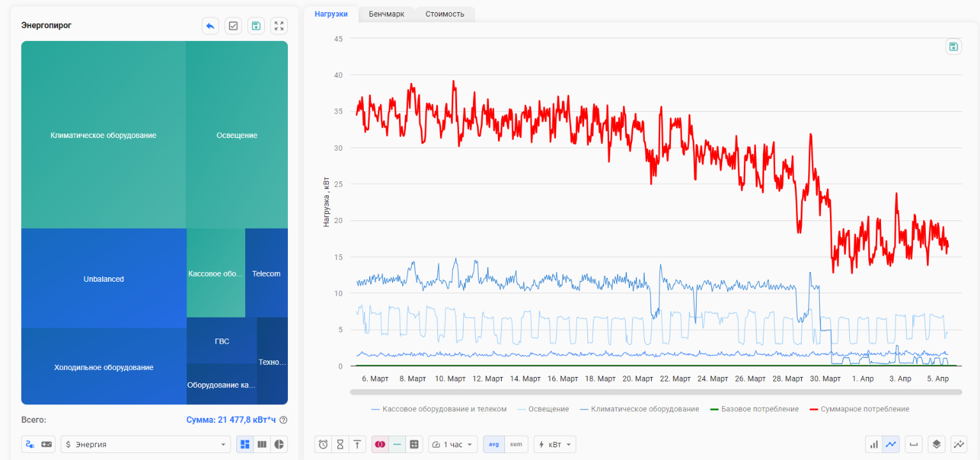Open the кВт units dropdown
980x460 pixels.
554,444
